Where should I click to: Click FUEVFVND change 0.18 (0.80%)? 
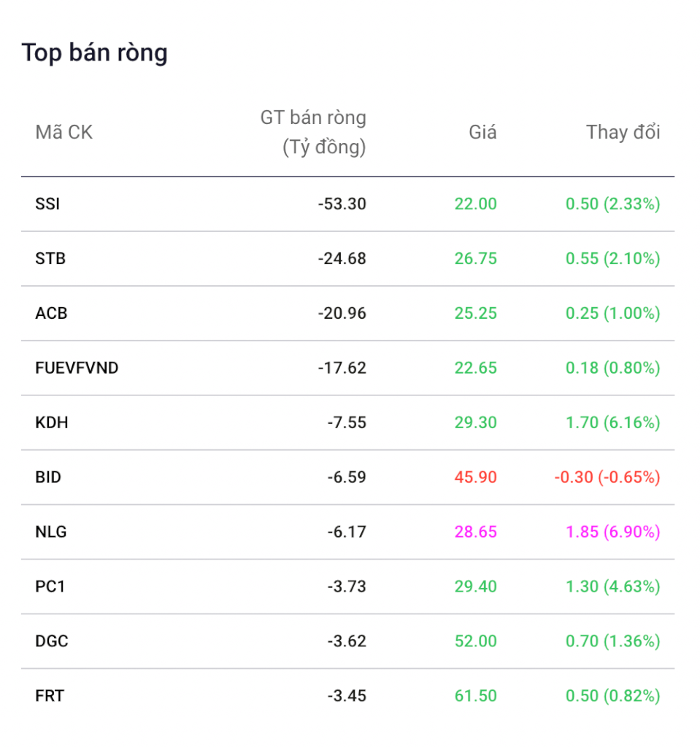point(612,368)
